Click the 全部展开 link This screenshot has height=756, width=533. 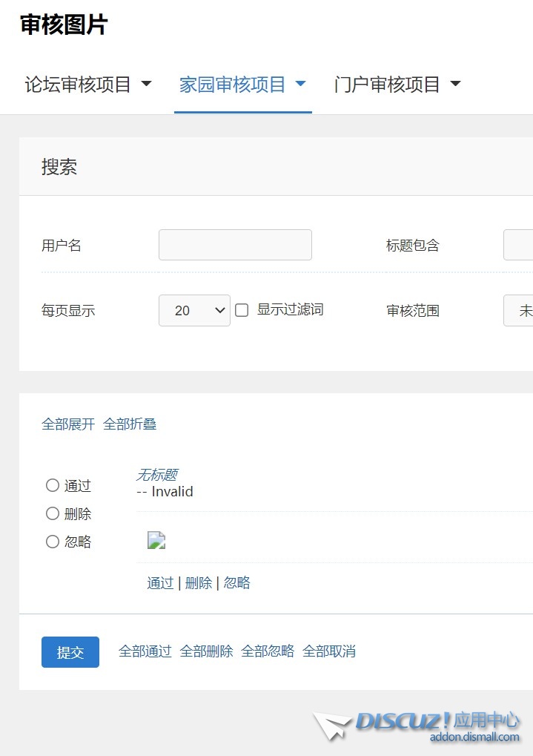coord(68,424)
